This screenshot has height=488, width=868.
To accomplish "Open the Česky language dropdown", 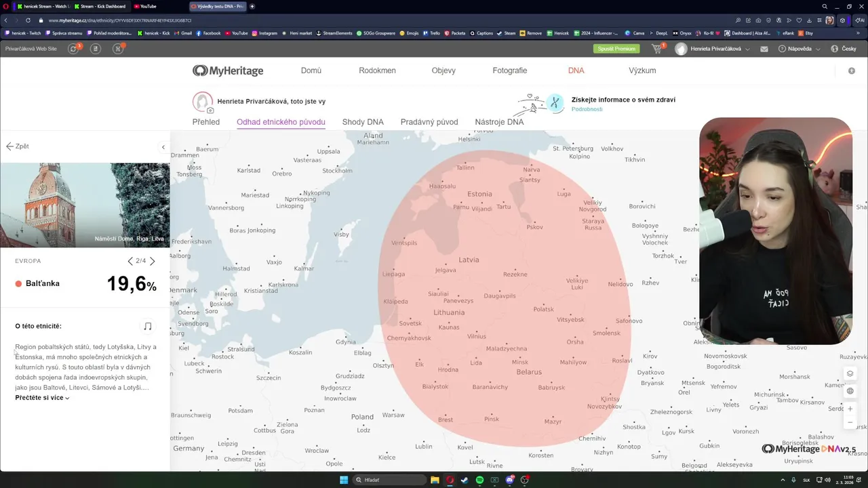I will point(844,49).
